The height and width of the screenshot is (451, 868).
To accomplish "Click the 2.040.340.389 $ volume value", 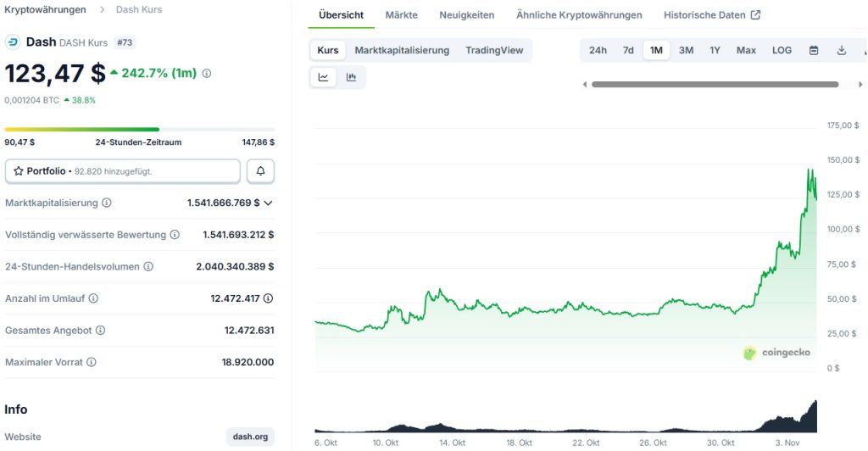I will click(235, 266).
